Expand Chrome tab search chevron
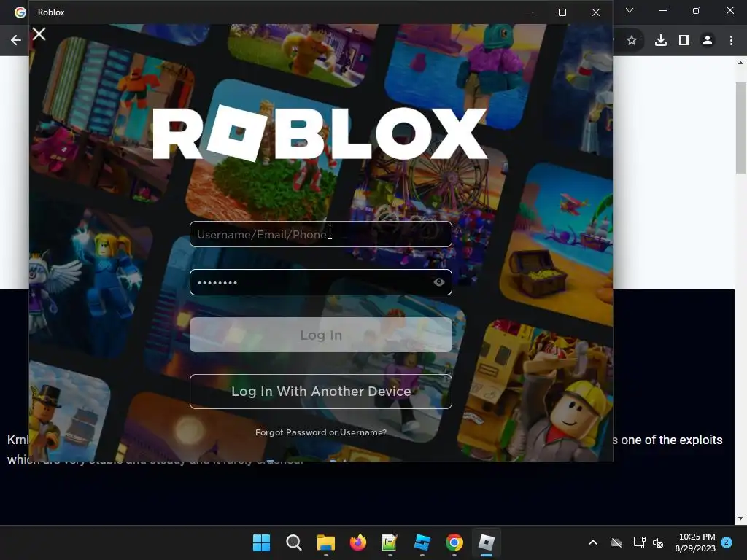 click(630, 10)
